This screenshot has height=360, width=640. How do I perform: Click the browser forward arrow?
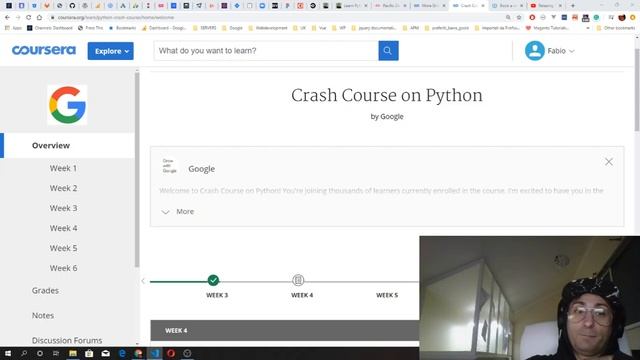coord(18,18)
